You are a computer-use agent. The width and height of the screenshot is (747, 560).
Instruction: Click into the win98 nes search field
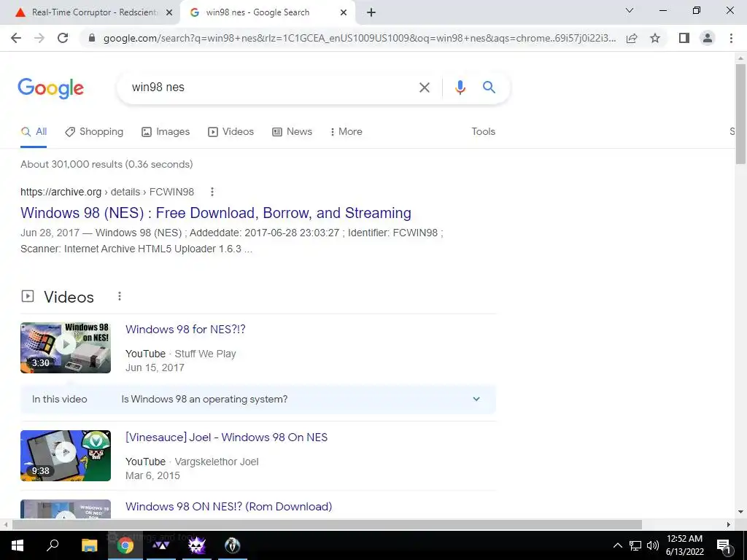click(267, 87)
